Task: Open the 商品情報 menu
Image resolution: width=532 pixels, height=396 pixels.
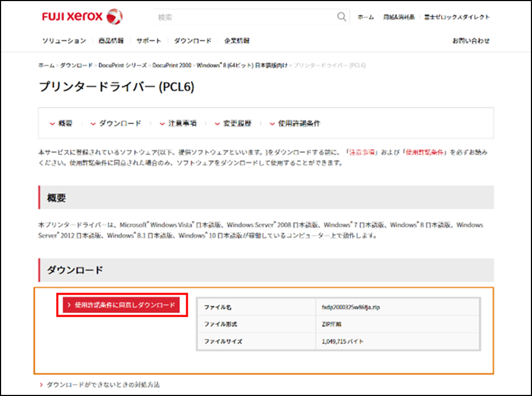Action: (111, 41)
